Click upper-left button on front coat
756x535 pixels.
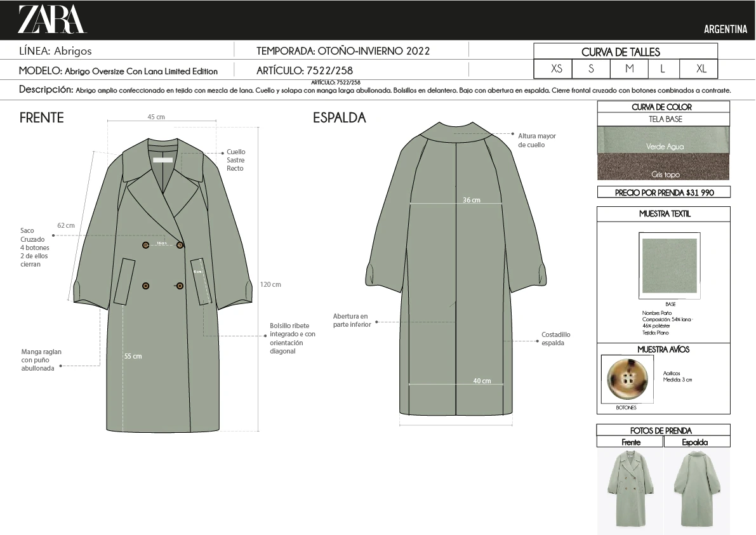(145, 246)
